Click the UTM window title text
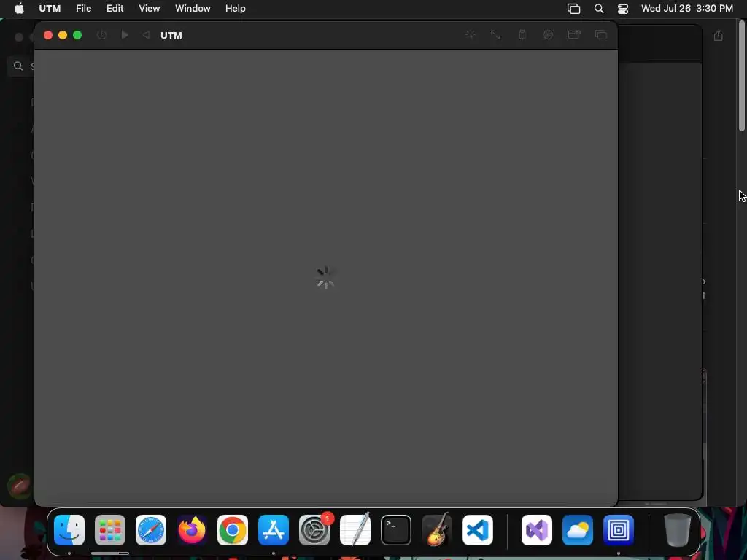 171,35
